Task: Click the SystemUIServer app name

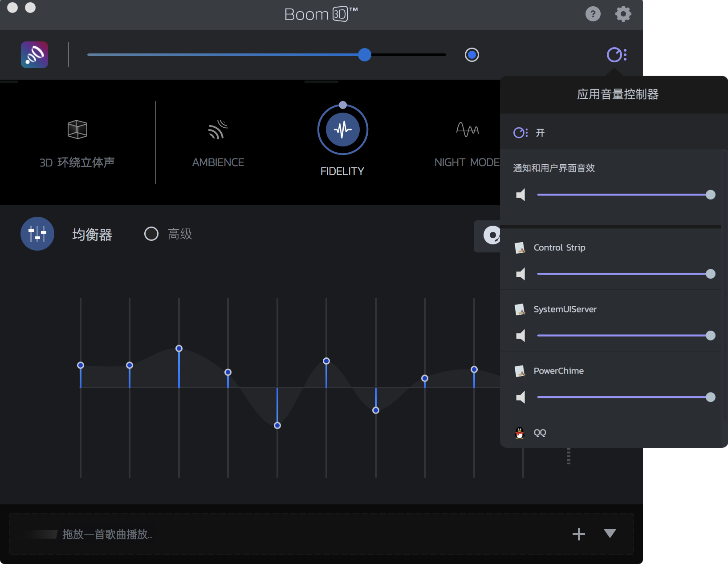Action: click(x=565, y=309)
